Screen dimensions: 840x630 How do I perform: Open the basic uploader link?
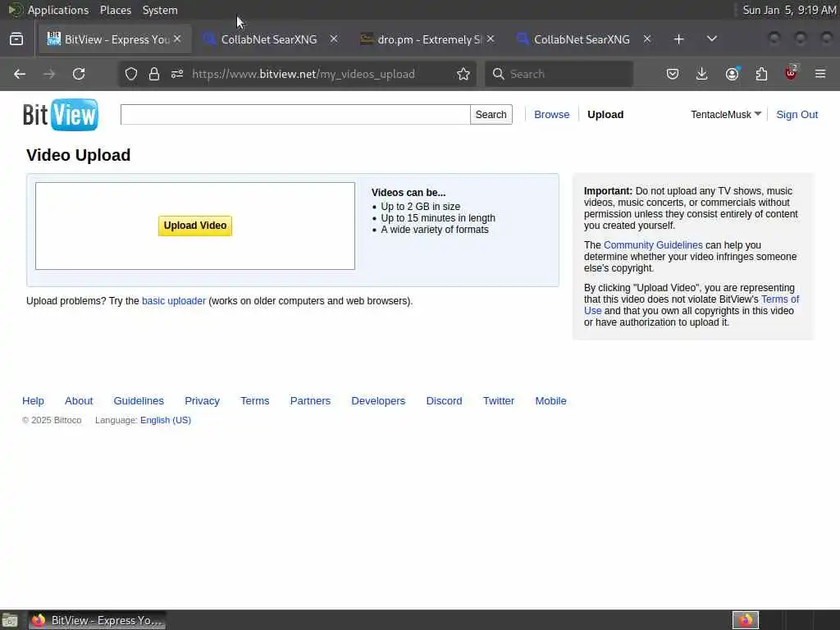coord(174,301)
